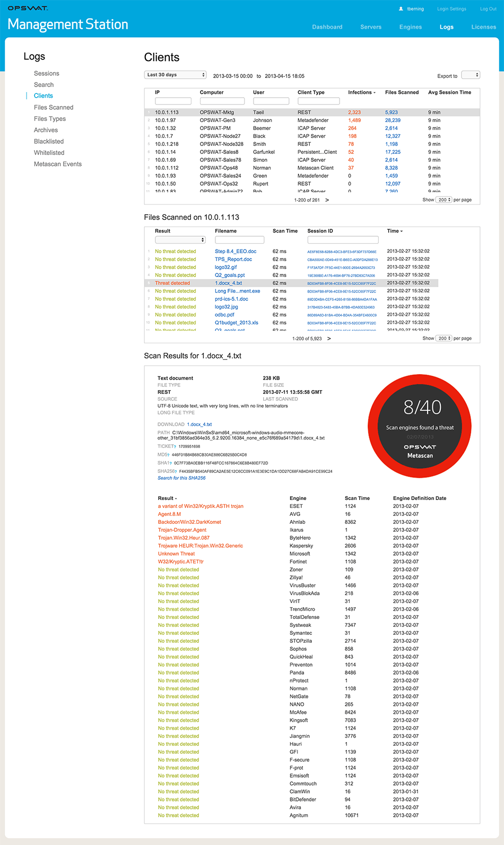The width and height of the screenshot is (504, 845).
Task: Open the Result filter dropdown
Action: (180, 240)
